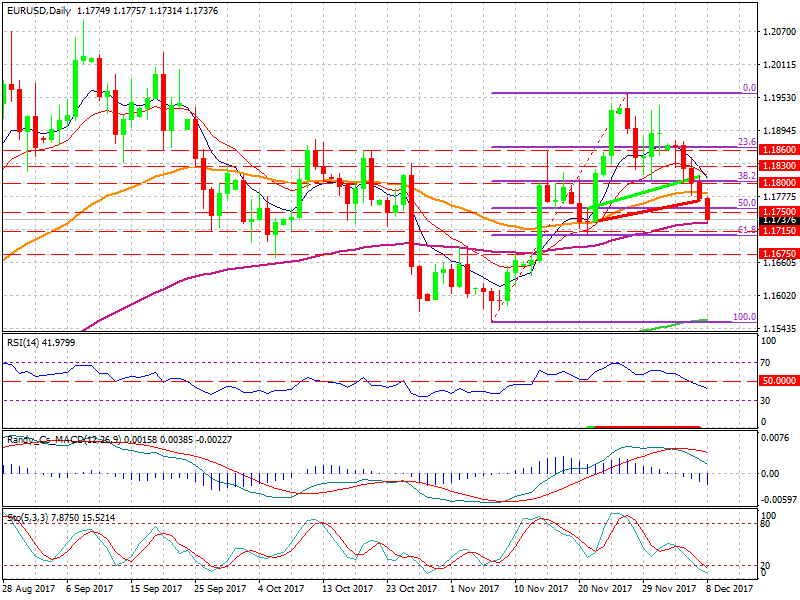Click the 28 Aug 2017 date label
The image size is (800, 600).
pos(29,588)
